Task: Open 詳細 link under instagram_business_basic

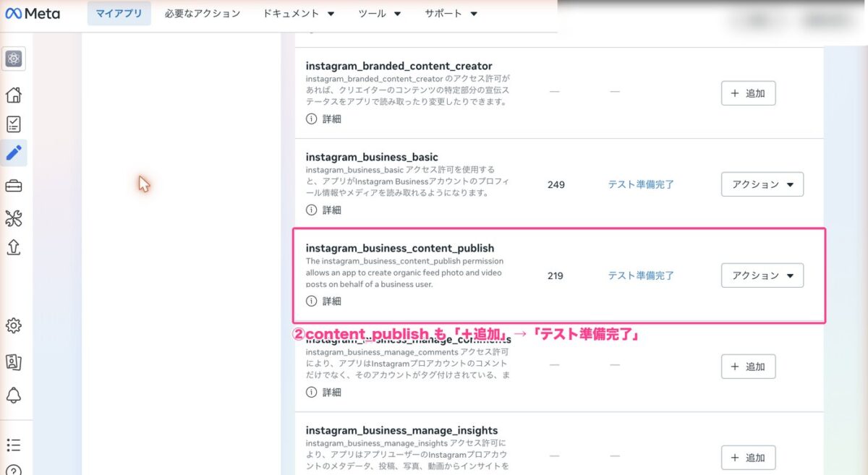Action: click(x=332, y=210)
